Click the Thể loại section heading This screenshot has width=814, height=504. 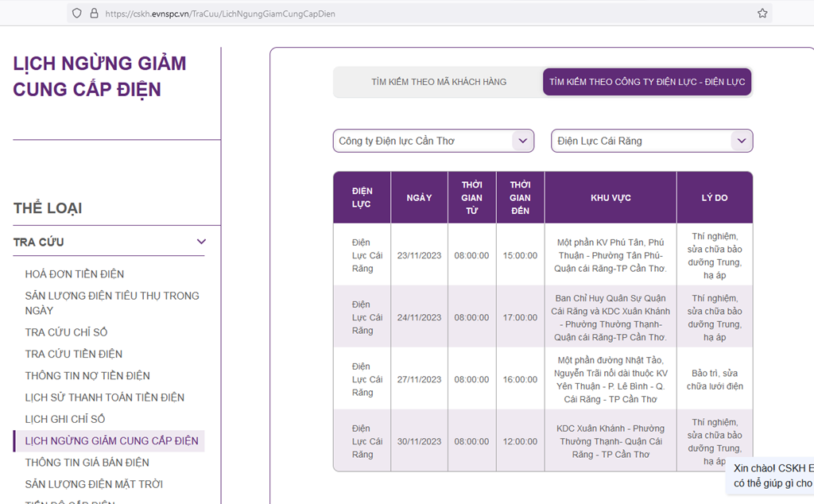click(48, 208)
